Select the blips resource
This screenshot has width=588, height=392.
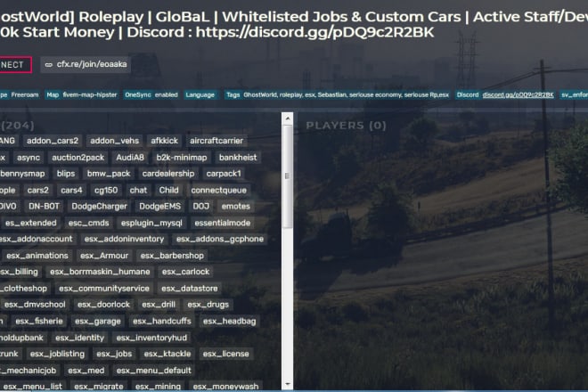[66, 174]
